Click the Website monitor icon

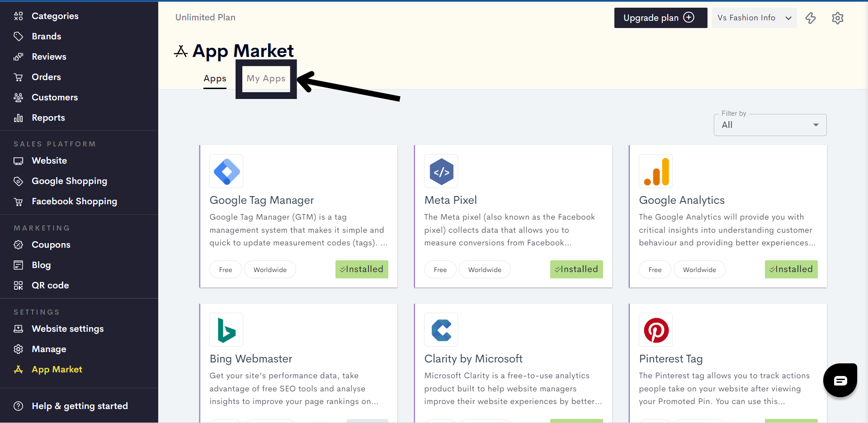coord(18,161)
